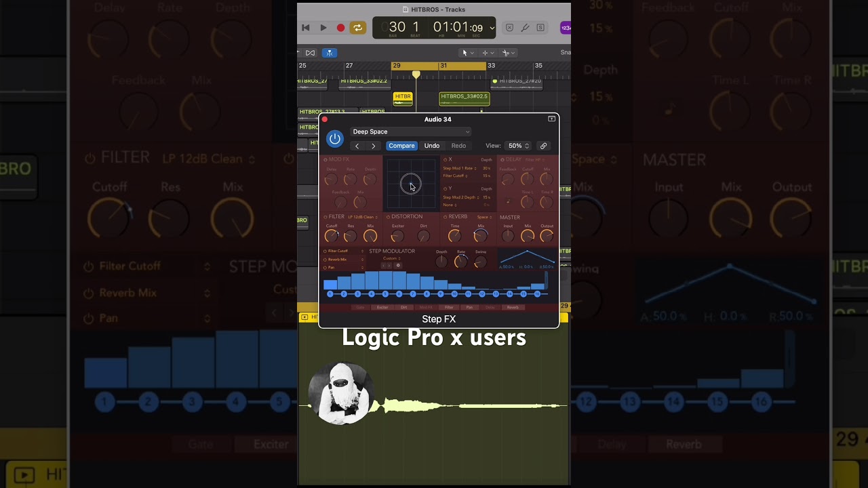Toggle the FILTER section power

tap(325, 217)
